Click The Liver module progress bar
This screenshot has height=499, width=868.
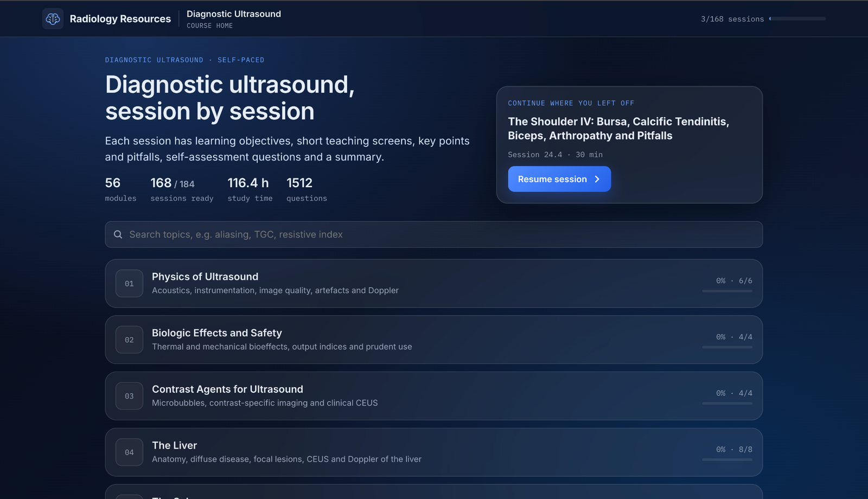pos(727,460)
